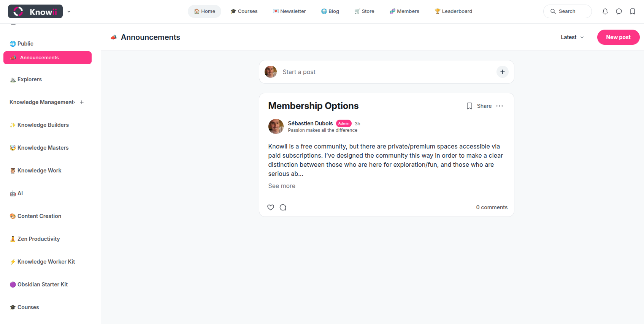Screen dimensions: 644x324
Task: Click your avatar in the Start a post box
Action: [271, 72]
